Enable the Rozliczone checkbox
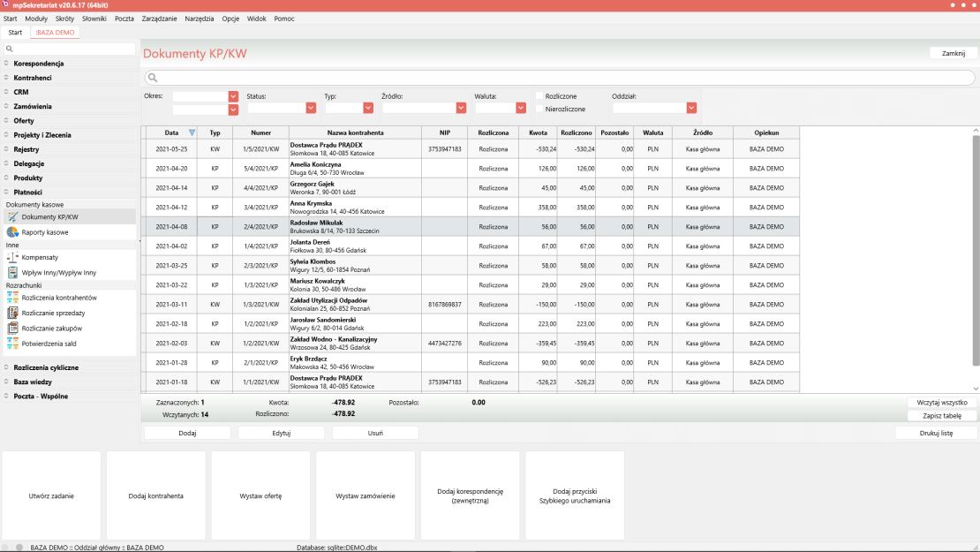 [539, 96]
